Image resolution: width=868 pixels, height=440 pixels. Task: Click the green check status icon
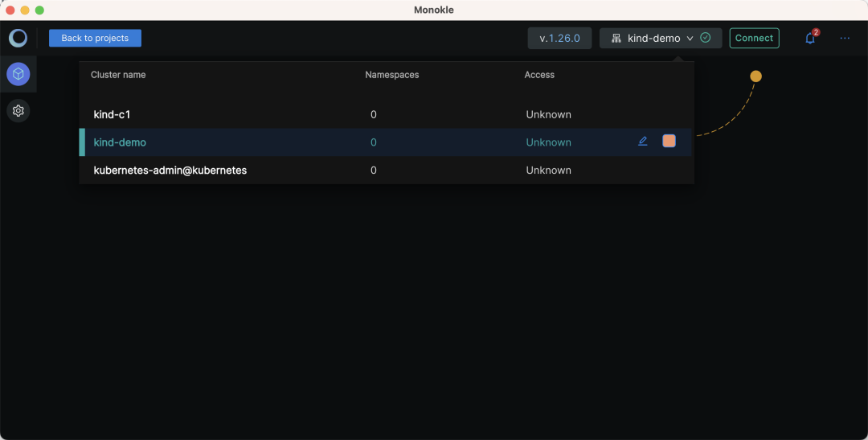pyautogui.click(x=706, y=38)
